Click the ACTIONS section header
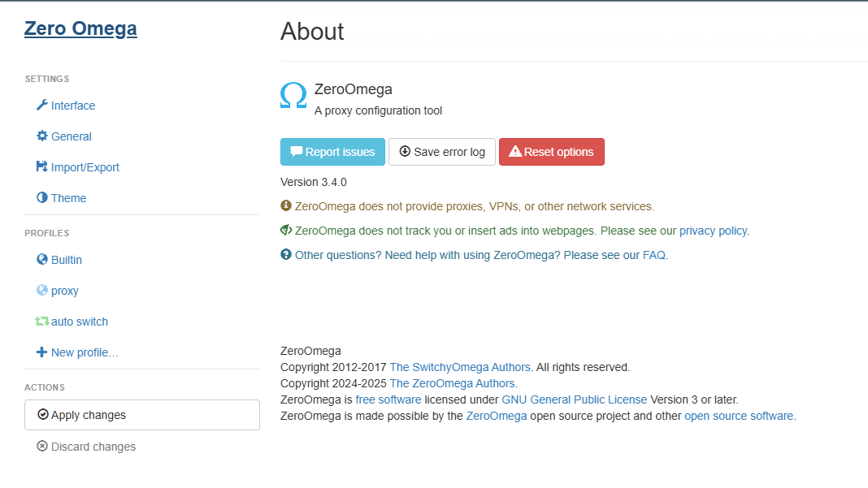Viewport: 868px width, 488px height. click(44, 388)
